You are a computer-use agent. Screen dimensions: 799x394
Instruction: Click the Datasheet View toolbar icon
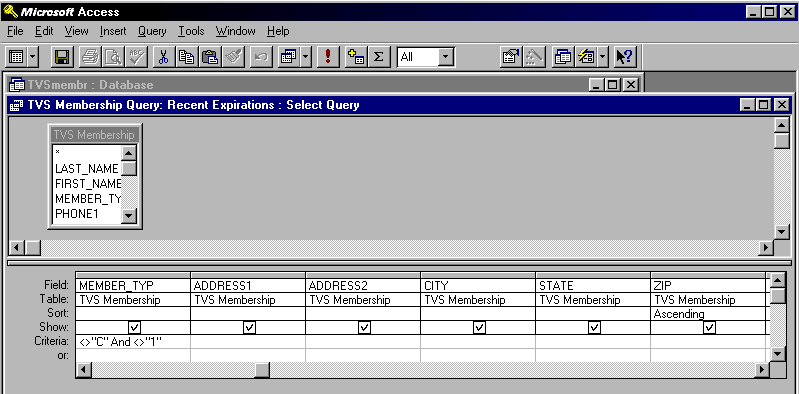[16, 57]
